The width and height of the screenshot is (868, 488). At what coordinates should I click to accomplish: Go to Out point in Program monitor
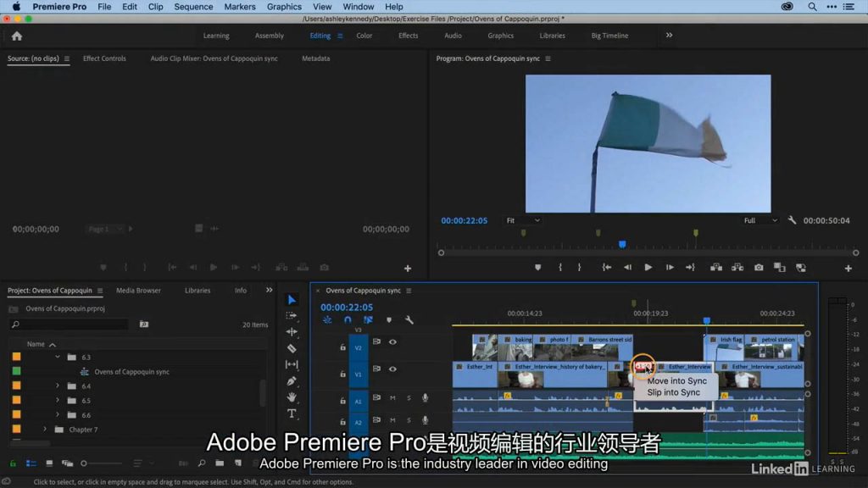click(690, 267)
